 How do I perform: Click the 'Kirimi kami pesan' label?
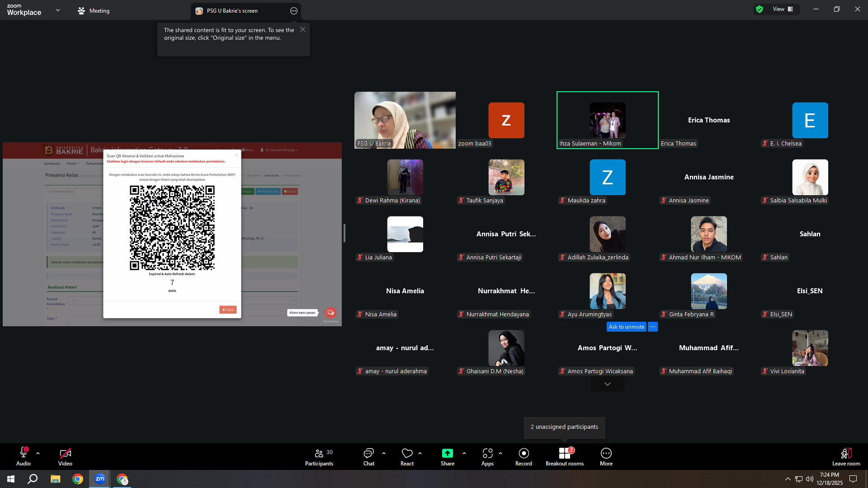point(302,313)
